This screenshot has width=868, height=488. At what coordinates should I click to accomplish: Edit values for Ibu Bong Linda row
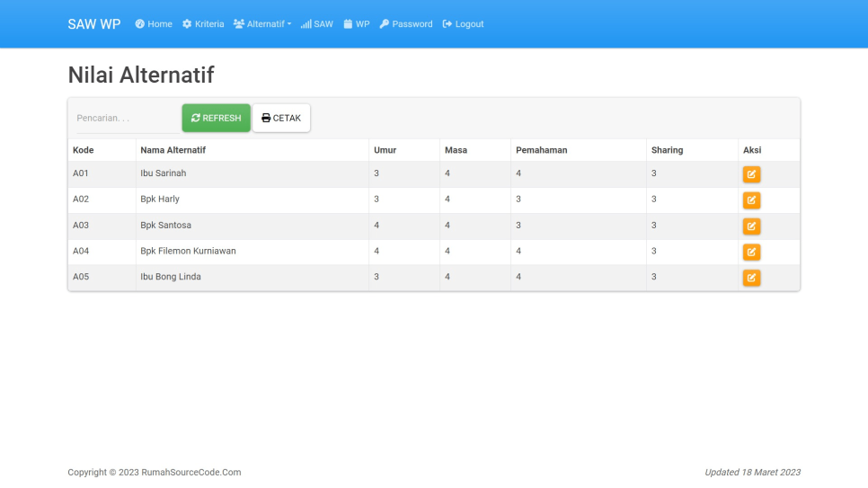point(751,278)
